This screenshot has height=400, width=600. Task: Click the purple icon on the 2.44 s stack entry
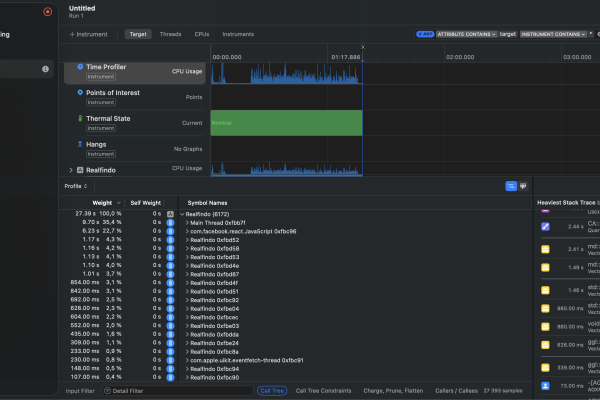click(545, 227)
